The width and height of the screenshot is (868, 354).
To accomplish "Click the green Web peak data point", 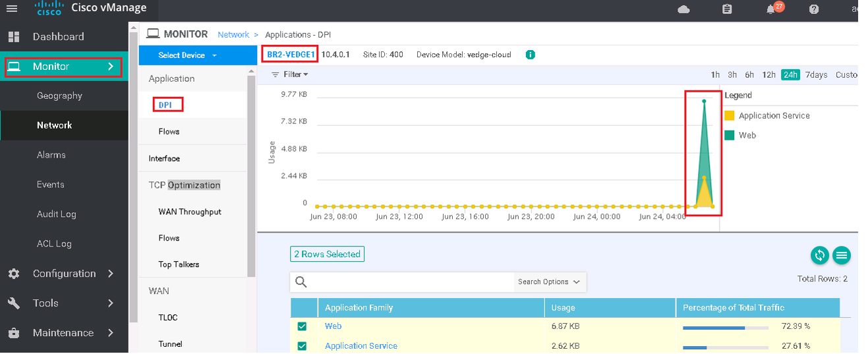I will coord(704,101).
